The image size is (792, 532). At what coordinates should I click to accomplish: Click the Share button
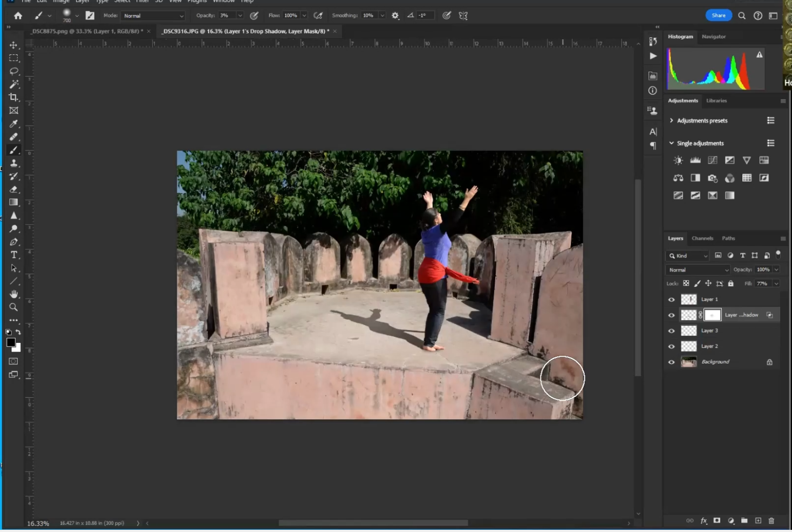[718, 16]
